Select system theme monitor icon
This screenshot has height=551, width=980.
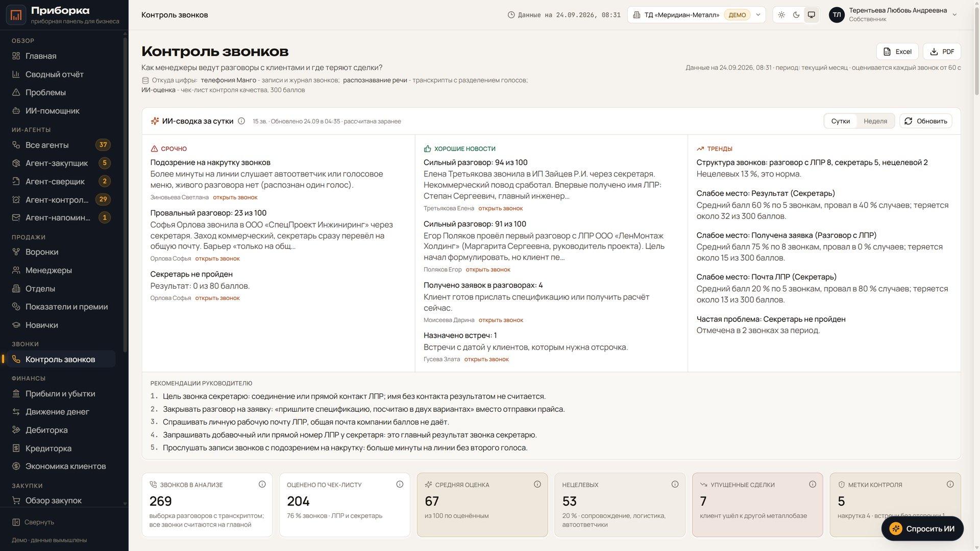click(811, 15)
